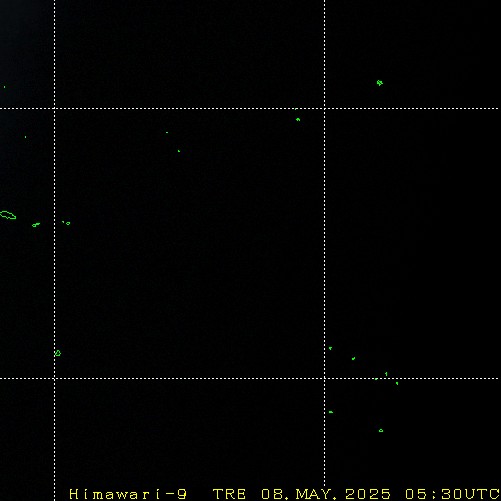The image size is (501, 501).
Task: Click the tiny green dot in the top-left hazy area
Action: coord(4,87)
